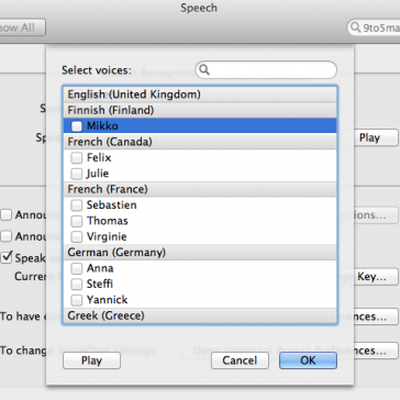Check the Mikko voice checkbox
Screen dimensions: 400x400
click(76, 126)
